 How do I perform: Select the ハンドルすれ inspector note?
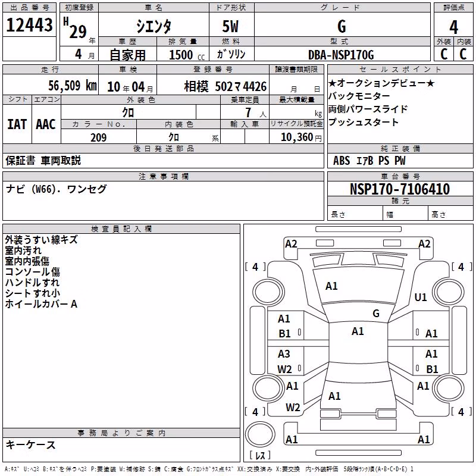(32, 282)
